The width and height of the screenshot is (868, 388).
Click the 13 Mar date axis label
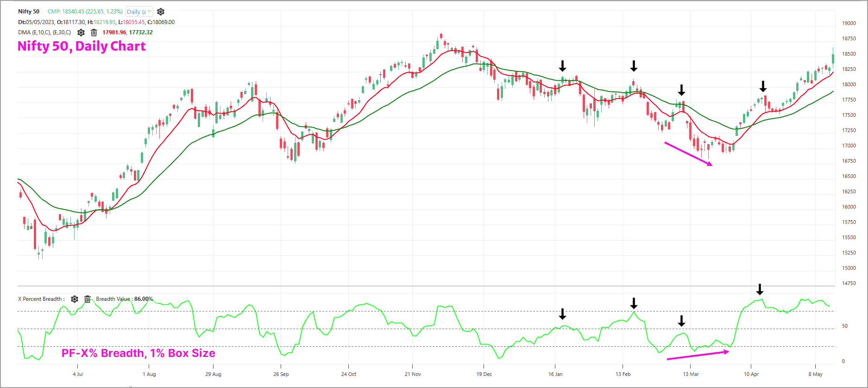(691, 374)
